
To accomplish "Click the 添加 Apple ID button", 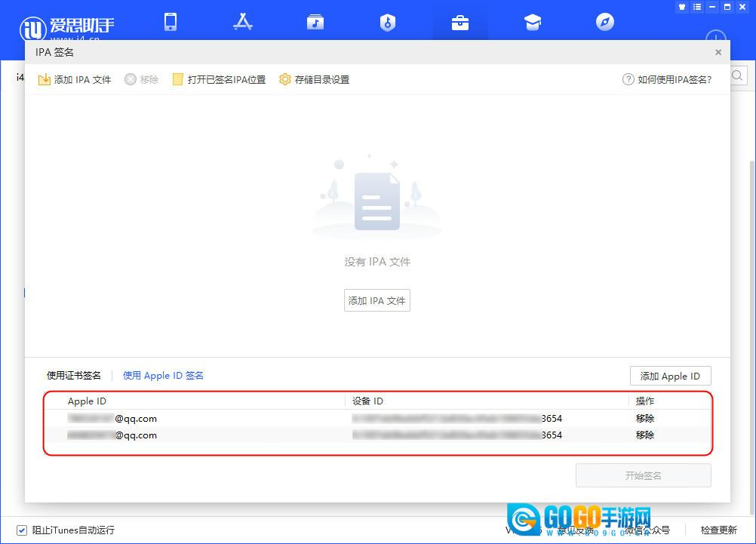I will click(x=670, y=376).
